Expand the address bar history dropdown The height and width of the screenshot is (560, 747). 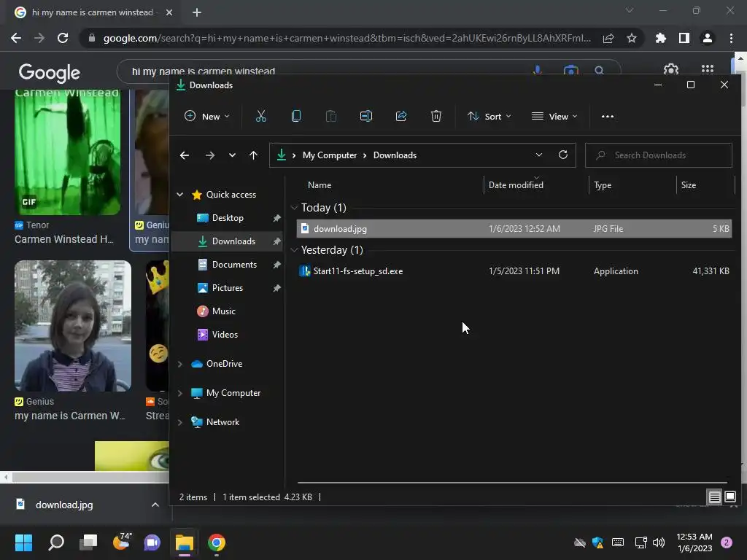tap(539, 155)
